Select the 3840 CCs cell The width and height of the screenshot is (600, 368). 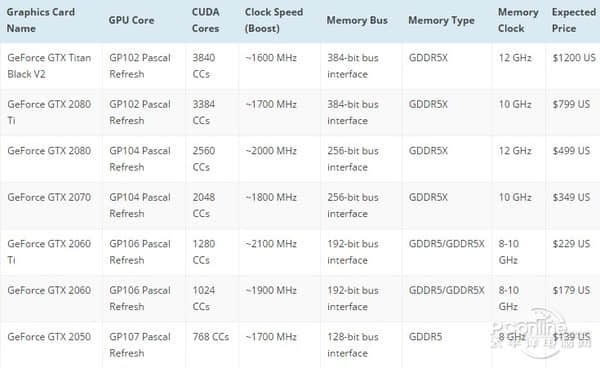204,66
